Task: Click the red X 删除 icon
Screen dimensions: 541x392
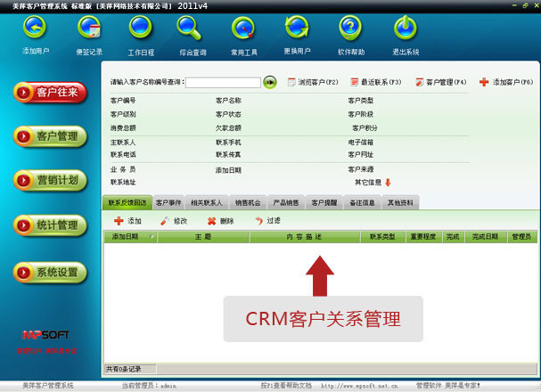Action: coord(211,221)
